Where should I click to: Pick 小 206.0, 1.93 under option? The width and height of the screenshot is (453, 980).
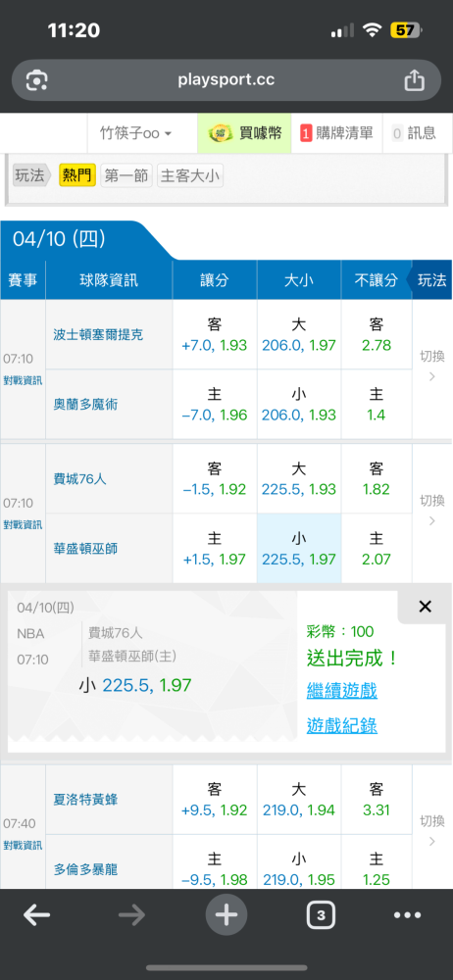[x=299, y=405]
